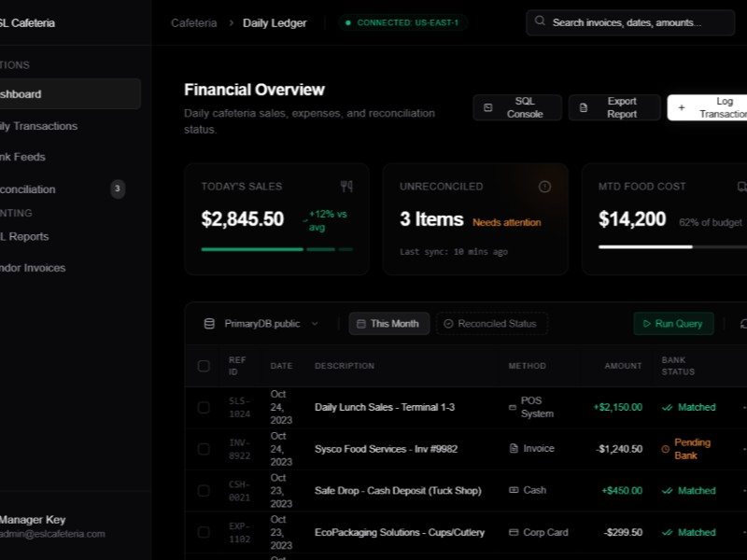Open Daily Transactions in the sidebar

coord(37,126)
